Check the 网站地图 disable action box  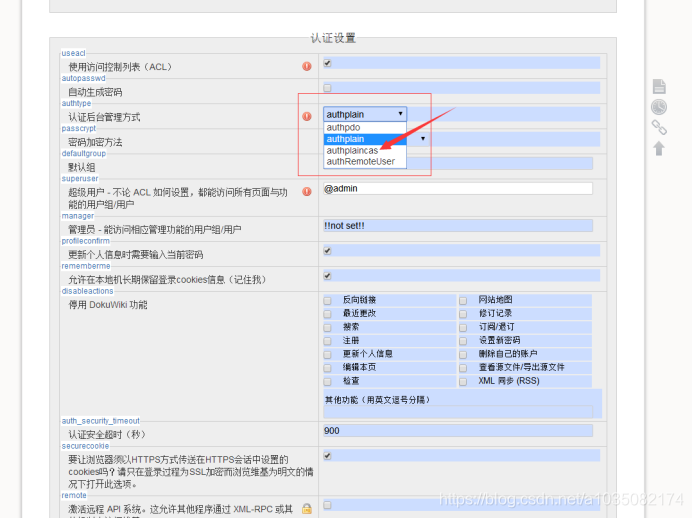(x=463, y=301)
